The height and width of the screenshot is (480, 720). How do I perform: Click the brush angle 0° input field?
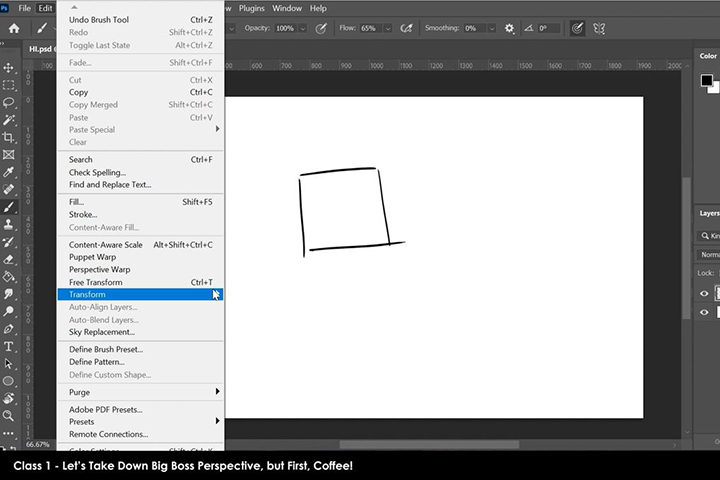pyautogui.click(x=549, y=28)
